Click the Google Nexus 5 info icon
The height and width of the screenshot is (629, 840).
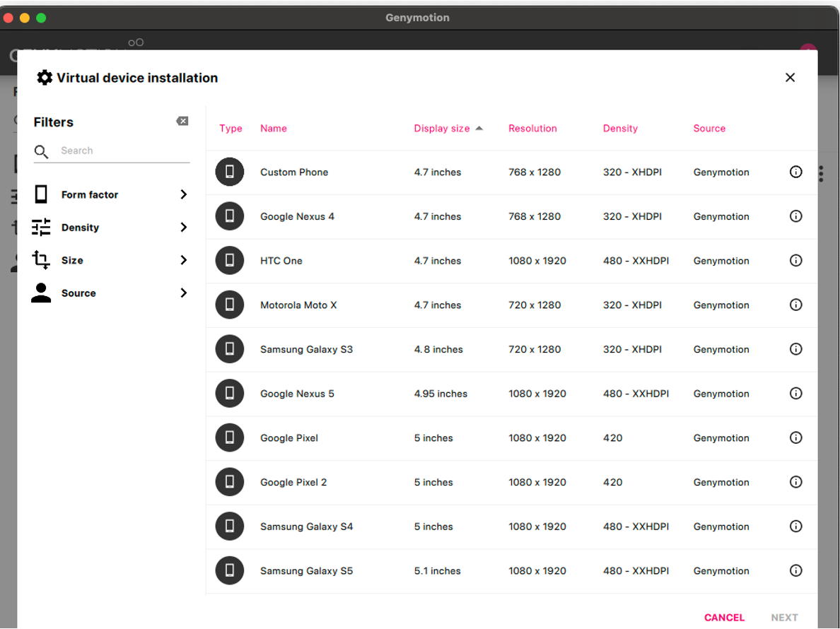[x=796, y=394]
